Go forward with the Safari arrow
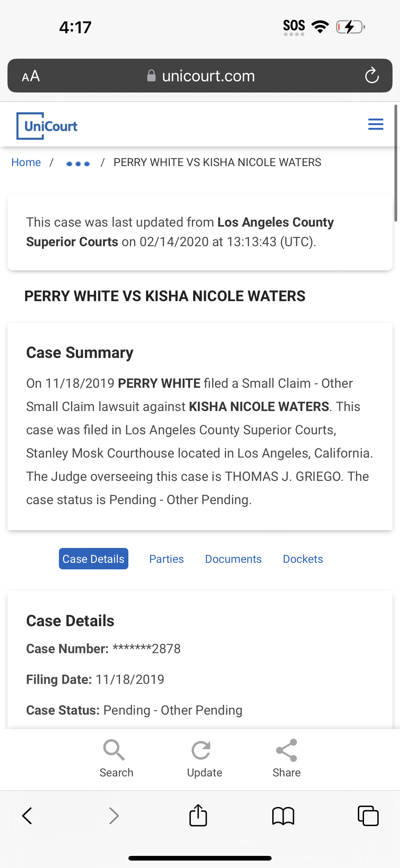The image size is (400, 868). point(114,816)
